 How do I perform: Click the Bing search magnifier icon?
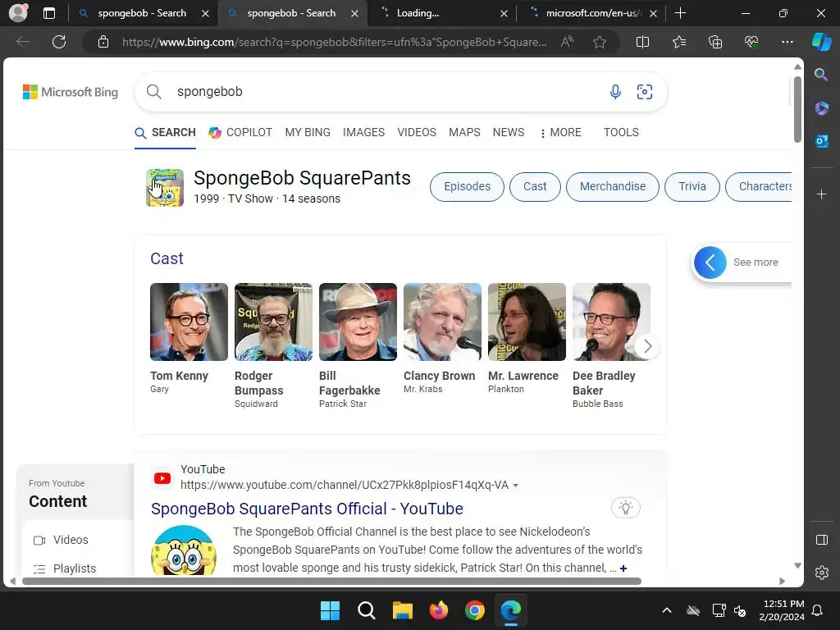click(x=153, y=92)
